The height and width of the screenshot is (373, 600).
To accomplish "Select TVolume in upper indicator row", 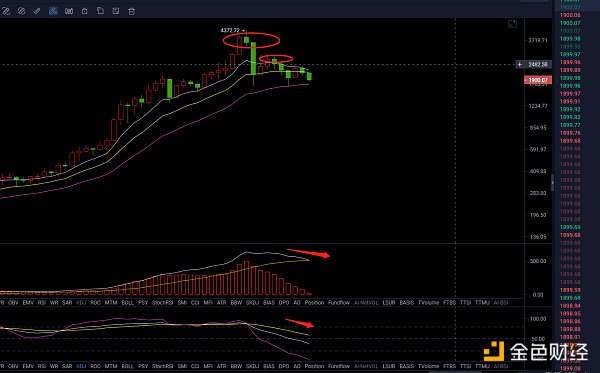I will click(x=429, y=303).
